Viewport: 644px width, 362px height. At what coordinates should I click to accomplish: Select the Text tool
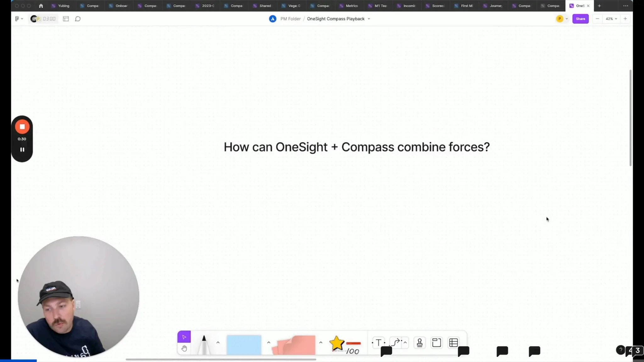(x=379, y=343)
